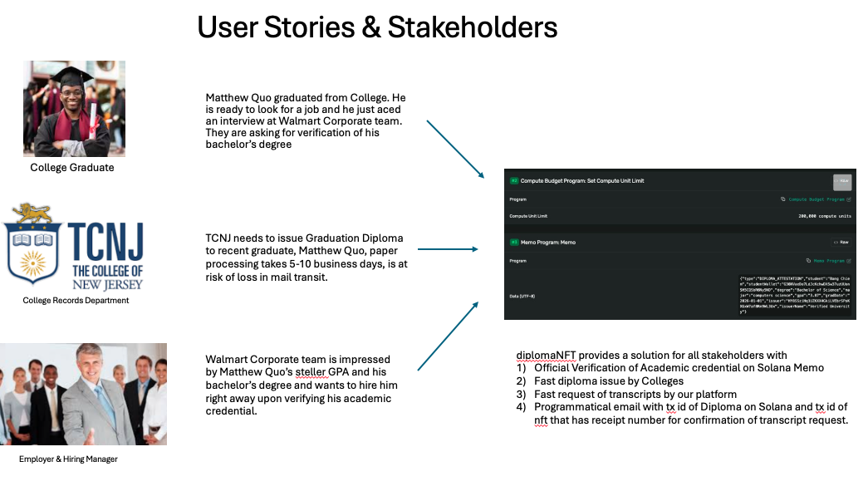Click the underlined word 'steller'

[311, 372]
